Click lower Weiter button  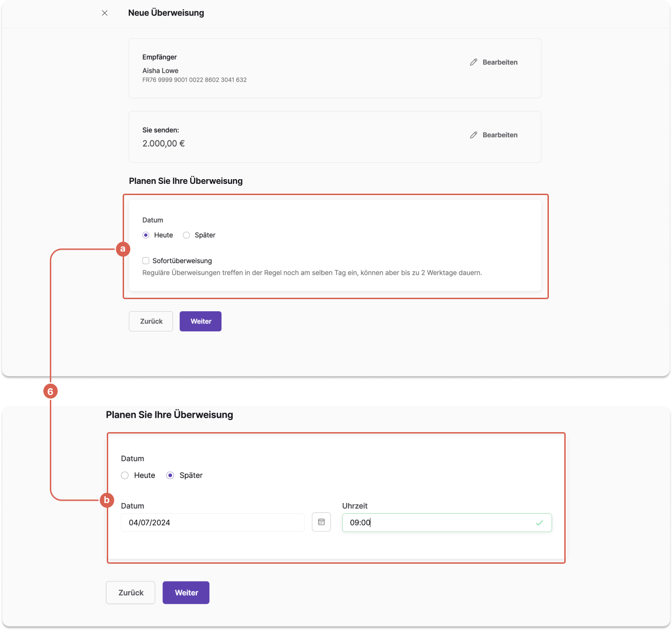[x=186, y=593]
